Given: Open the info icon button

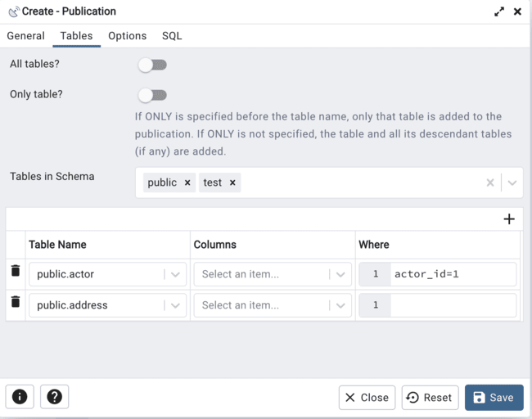Looking at the screenshot, I should tap(20, 397).
